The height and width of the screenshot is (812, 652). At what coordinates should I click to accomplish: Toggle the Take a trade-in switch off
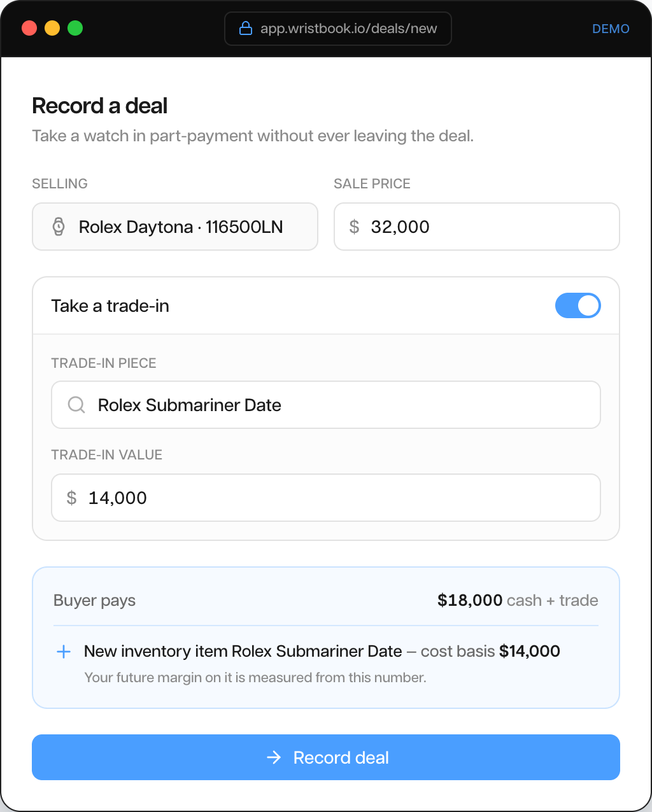578,305
